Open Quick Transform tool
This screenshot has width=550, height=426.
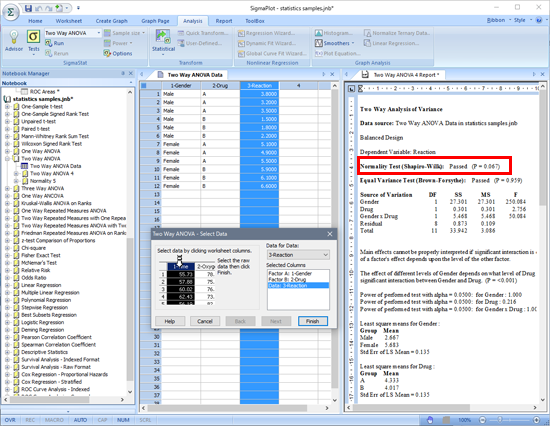click(x=203, y=33)
